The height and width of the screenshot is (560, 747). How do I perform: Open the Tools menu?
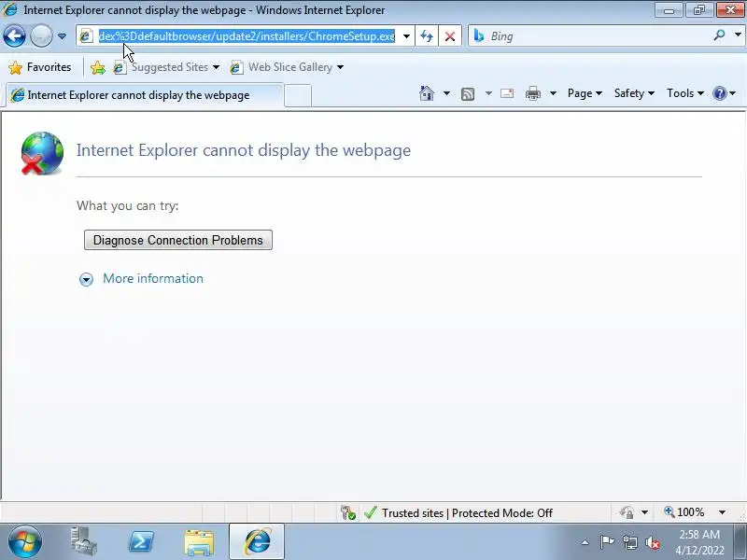point(685,93)
